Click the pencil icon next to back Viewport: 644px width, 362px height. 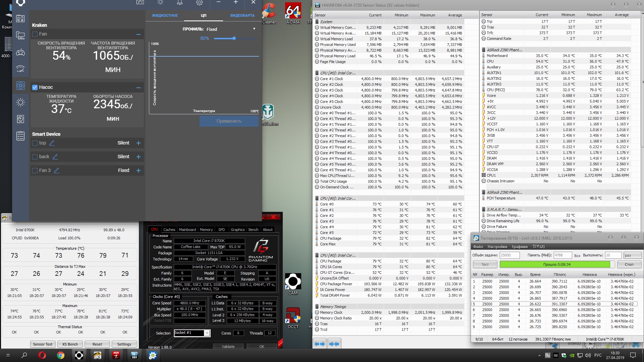(55, 157)
